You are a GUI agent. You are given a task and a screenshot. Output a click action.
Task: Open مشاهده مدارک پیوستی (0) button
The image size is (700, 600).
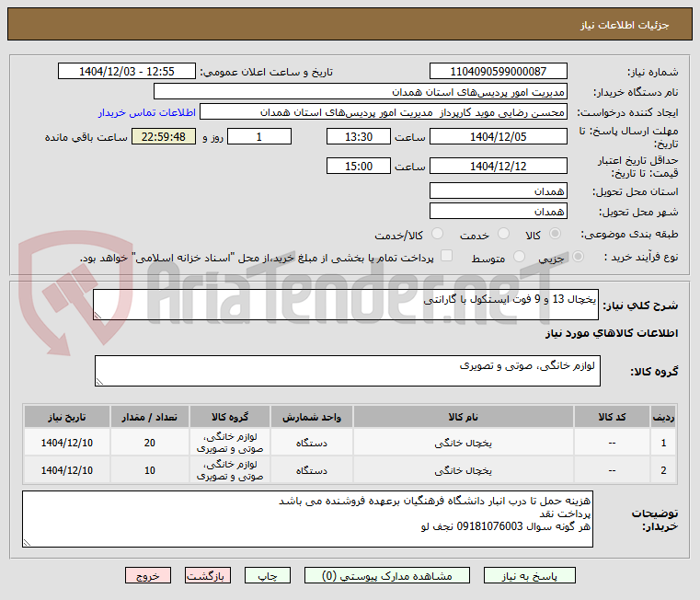point(386,575)
